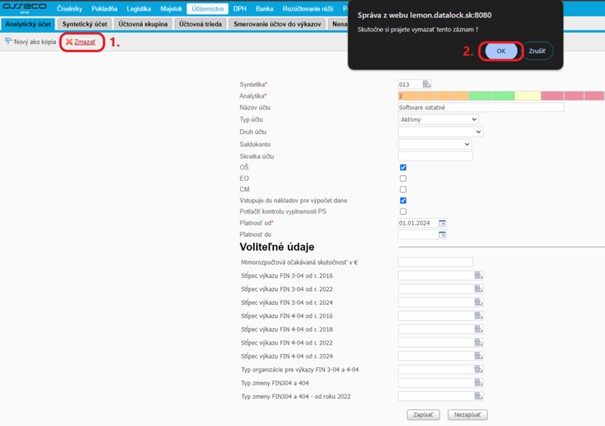Screen dimensions: 605x426
Task: Open the Logistika menu
Action: tap(139, 8)
